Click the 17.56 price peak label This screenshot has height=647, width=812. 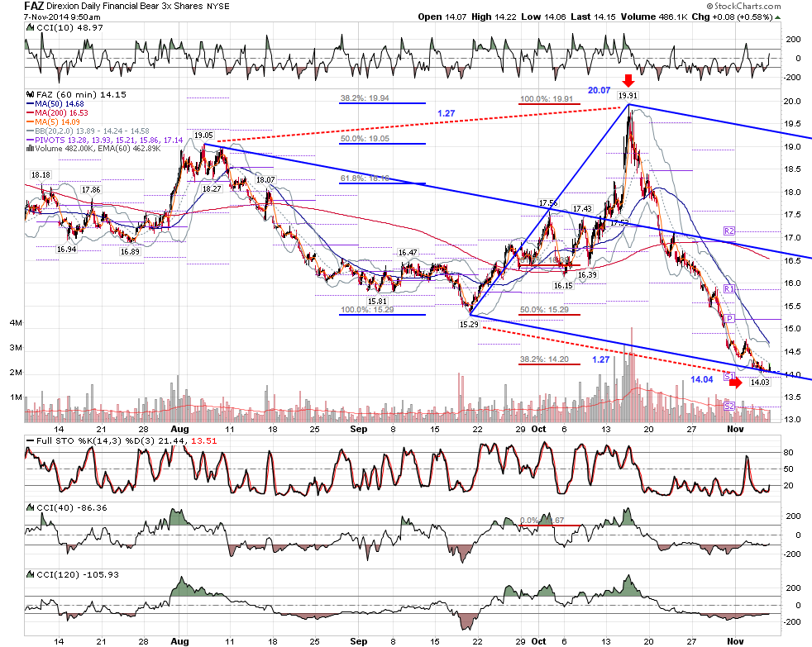(548, 203)
